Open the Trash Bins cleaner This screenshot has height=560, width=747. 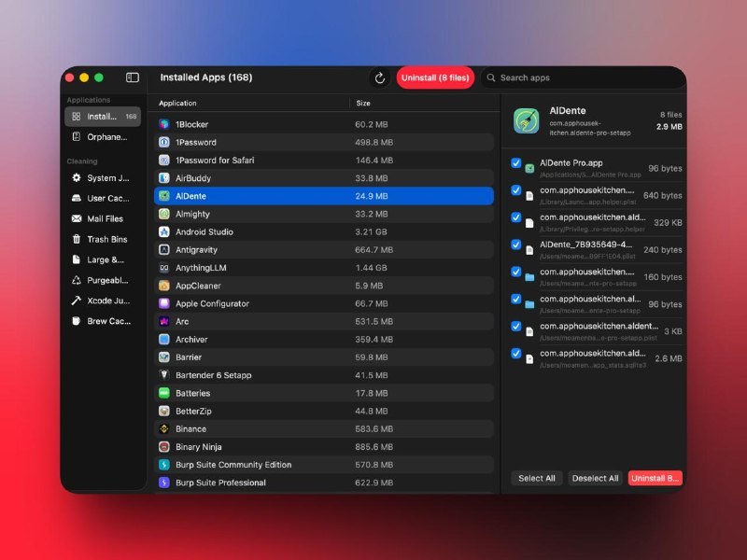101,239
